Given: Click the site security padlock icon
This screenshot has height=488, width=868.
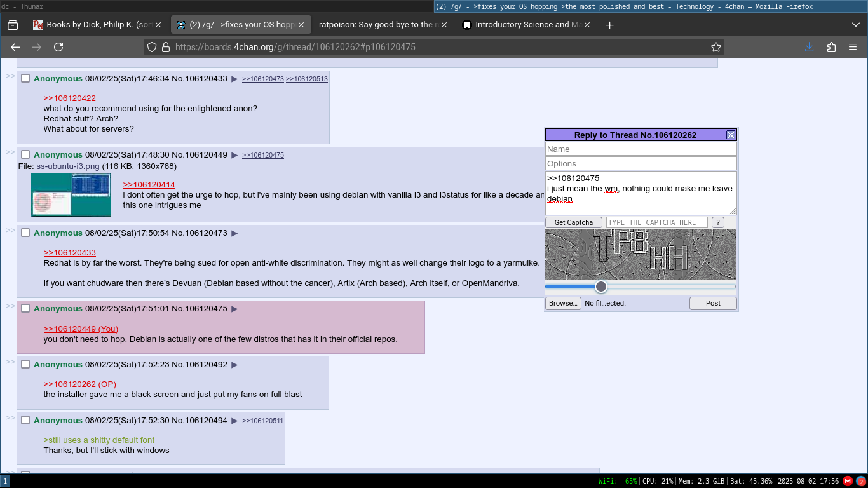Looking at the screenshot, I should click(166, 47).
